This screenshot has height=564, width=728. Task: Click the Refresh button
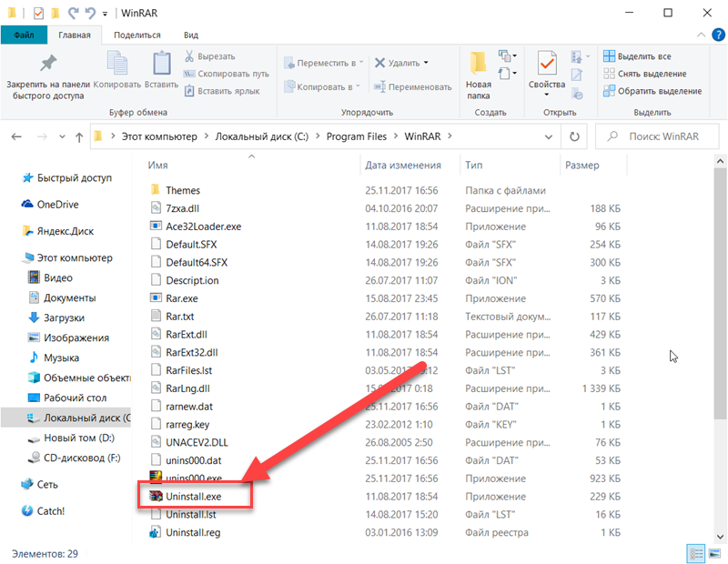point(574,136)
